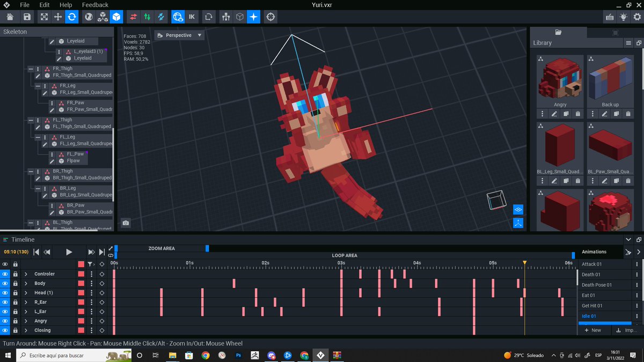Click the wireframe cube icon in toolbar

tap(240, 17)
